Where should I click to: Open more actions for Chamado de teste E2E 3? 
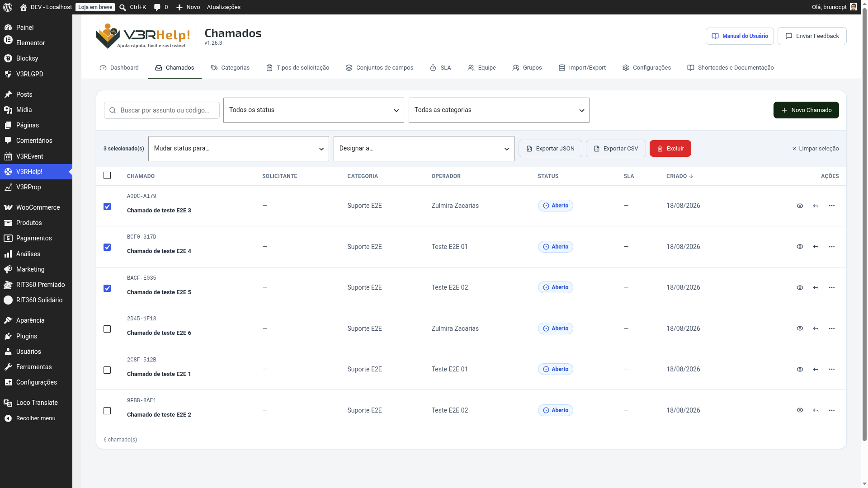[x=831, y=206]
